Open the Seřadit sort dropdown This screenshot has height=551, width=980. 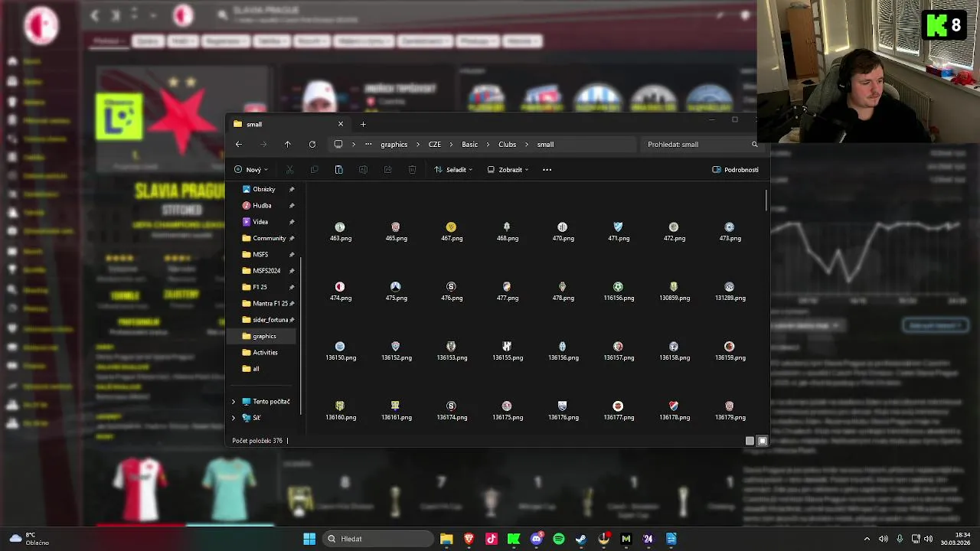pos(453,169)
